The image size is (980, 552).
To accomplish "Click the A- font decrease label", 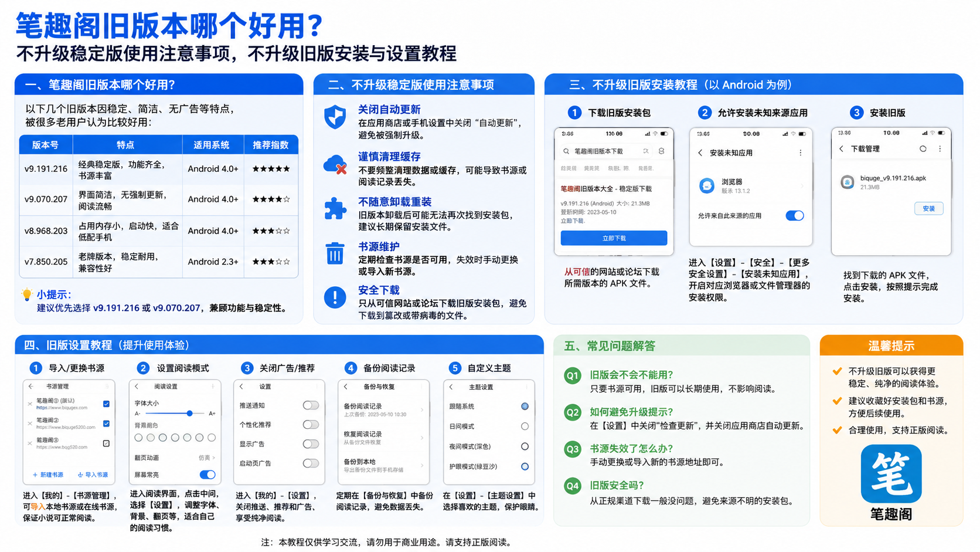I will 138,414.
